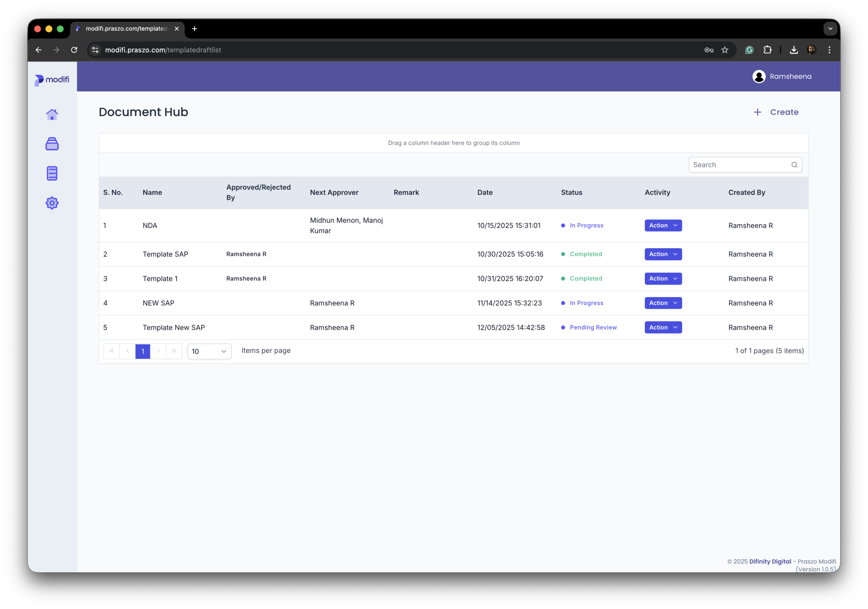This screenshot has height=609, width=868.
Task: Click the date 12/05/2025 14:42:58
Action: (511, 328)
